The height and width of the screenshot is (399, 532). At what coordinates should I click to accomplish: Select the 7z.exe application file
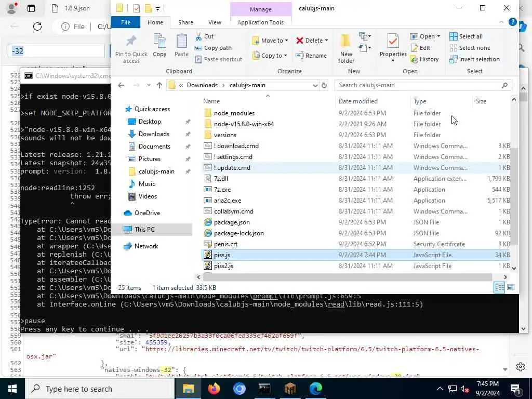(x=222, y=190)
